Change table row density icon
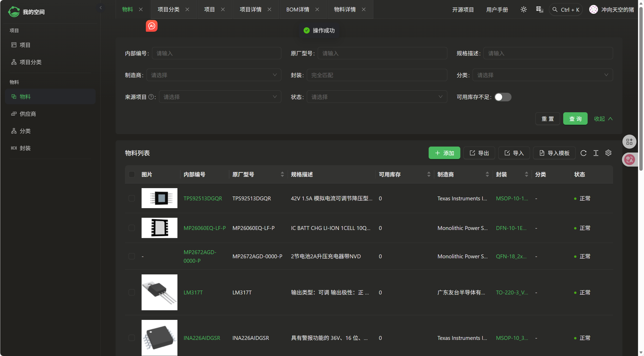The image size is (644, 356). 596,153
